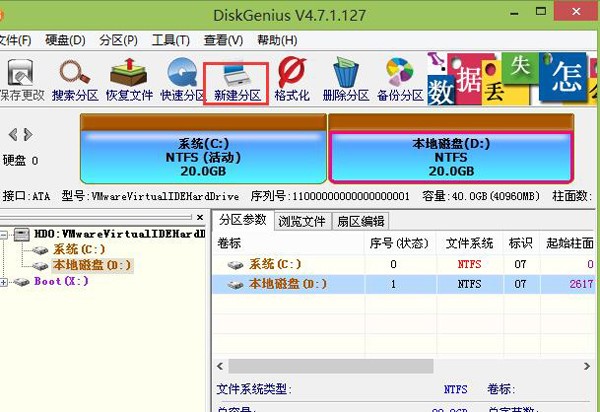
Task: Minimize the DiskGenius window
Action: pos(514,13)
